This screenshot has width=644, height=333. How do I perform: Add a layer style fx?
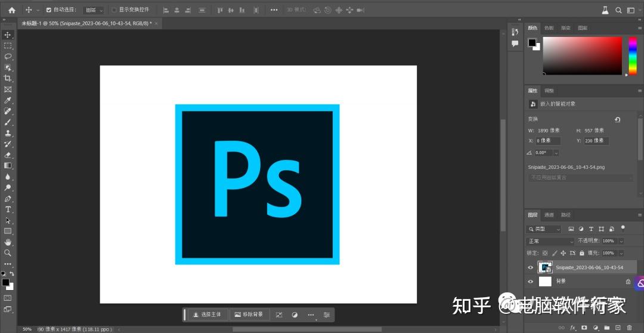point(573,328)
